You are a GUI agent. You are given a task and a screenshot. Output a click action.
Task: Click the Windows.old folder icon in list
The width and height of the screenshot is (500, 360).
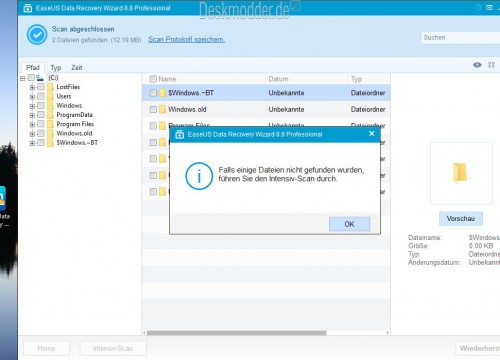point(162,109)
